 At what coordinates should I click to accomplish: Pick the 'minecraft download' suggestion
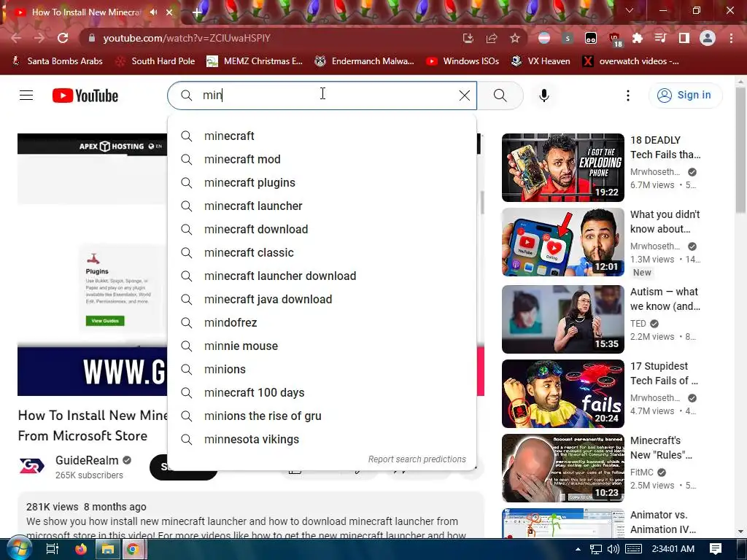tap(322, 230)
